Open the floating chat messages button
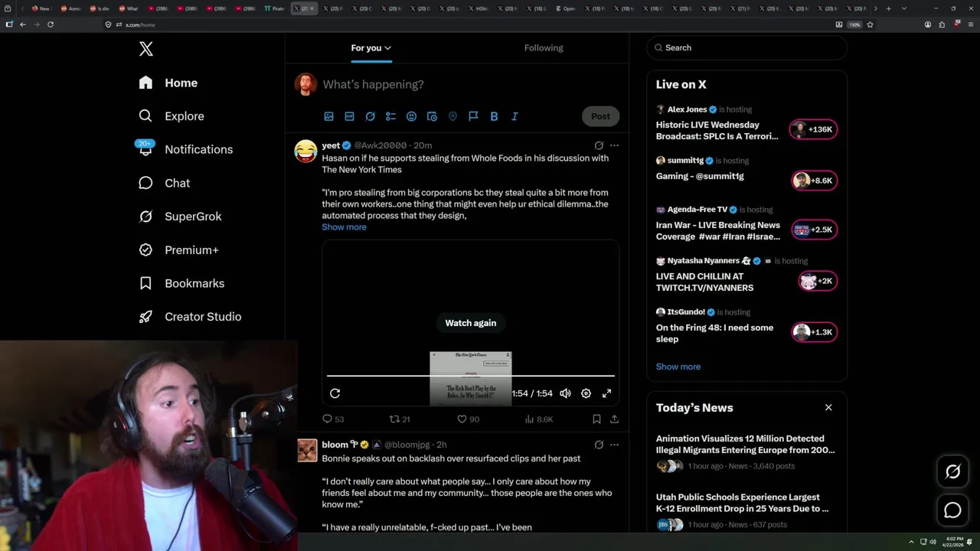Image resolution: width=980 pixels, height=551 pixels. [x=952, y=510]
